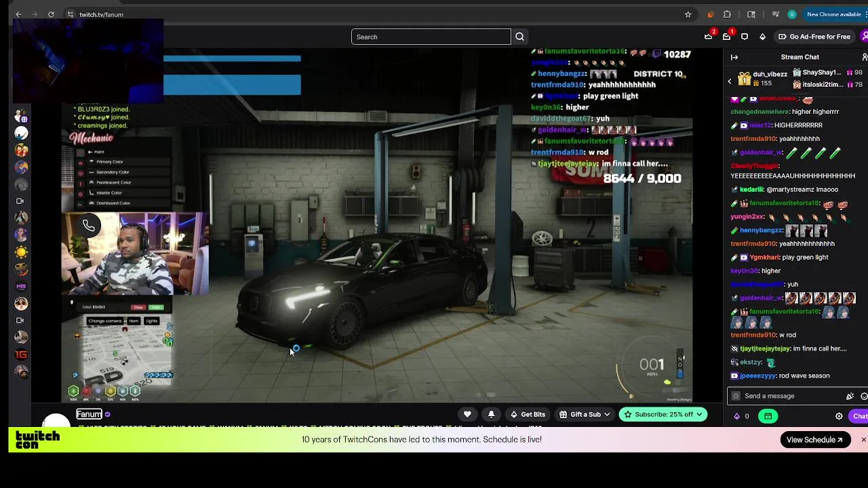Click the Fanum channel avatar below video
Viewport: 868px width, 488px height.
56,420
